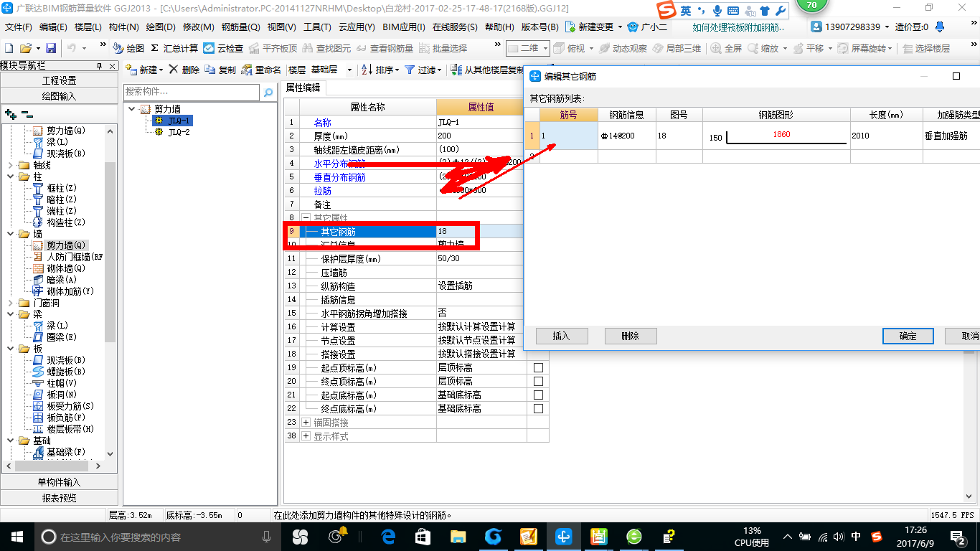
Task: Run 汇总计算 summary calculation
Action: pyautogui.click(x=174, y=48)
